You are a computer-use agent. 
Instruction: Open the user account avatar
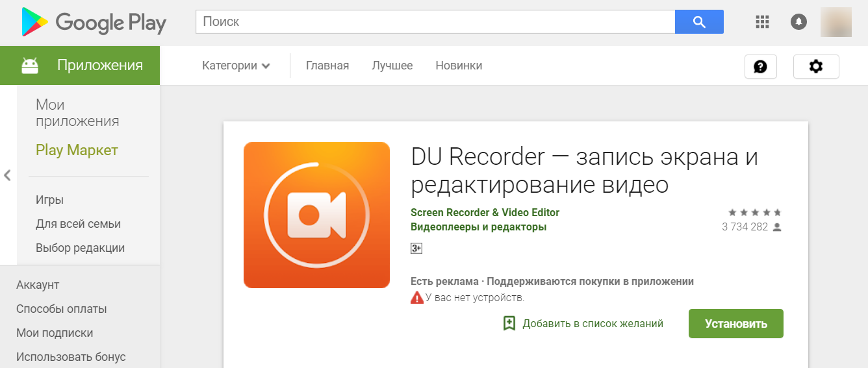836,22
